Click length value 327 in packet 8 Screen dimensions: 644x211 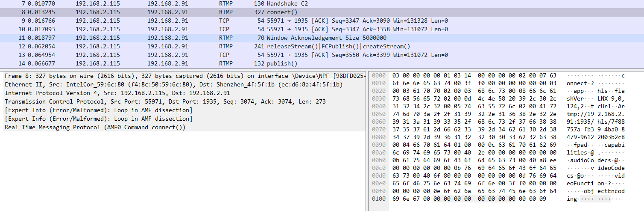click(x=258, y=12)
